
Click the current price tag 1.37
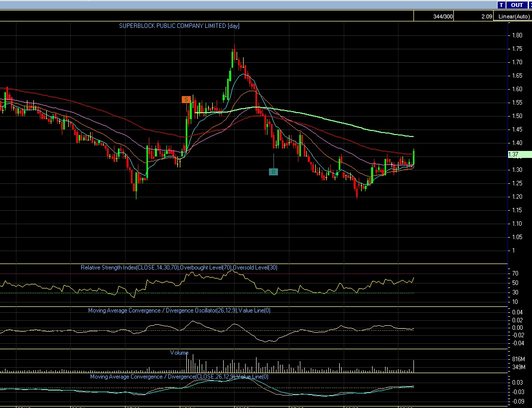pos(520,154)
